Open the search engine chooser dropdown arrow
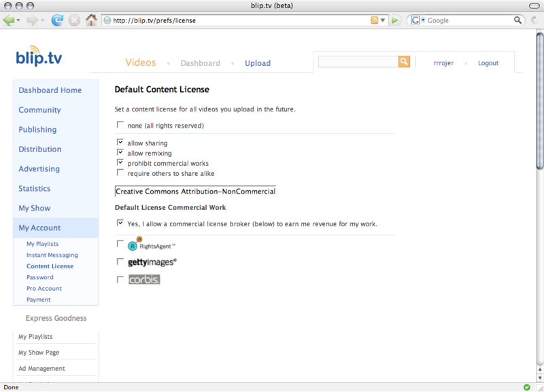The height and width of the screenshot is (392, 544). pos(423,20)
